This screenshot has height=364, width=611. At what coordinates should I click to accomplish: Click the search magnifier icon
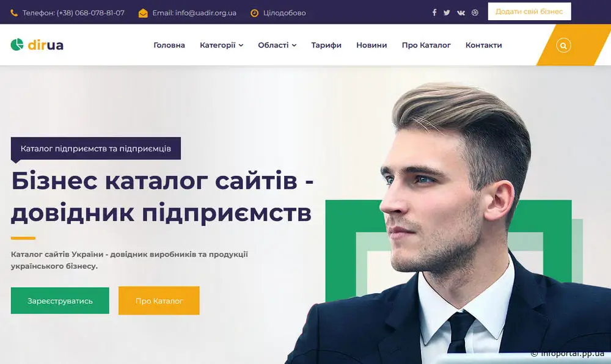(x=563, y=45)
